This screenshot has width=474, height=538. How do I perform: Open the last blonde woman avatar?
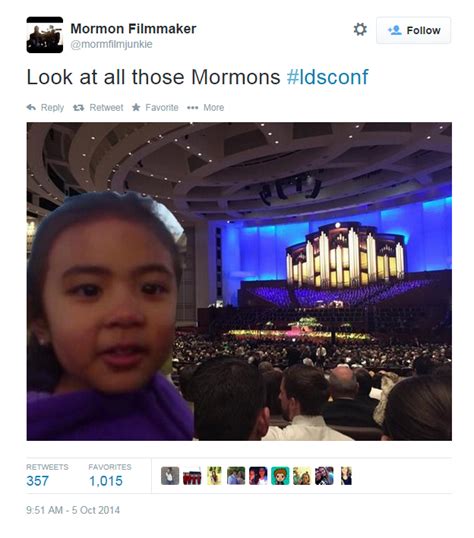346,476
